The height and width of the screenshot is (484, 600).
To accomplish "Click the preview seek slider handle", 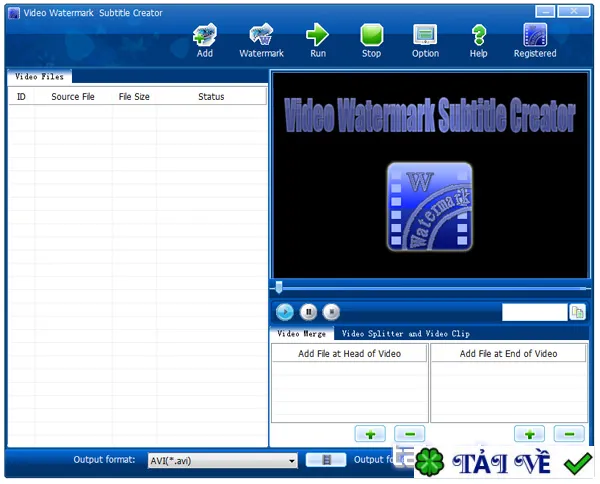I will [279, 287].
